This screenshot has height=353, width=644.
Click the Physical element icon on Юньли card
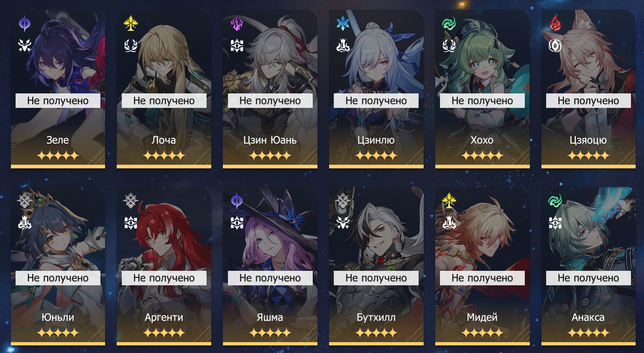[x=25, y=201]
